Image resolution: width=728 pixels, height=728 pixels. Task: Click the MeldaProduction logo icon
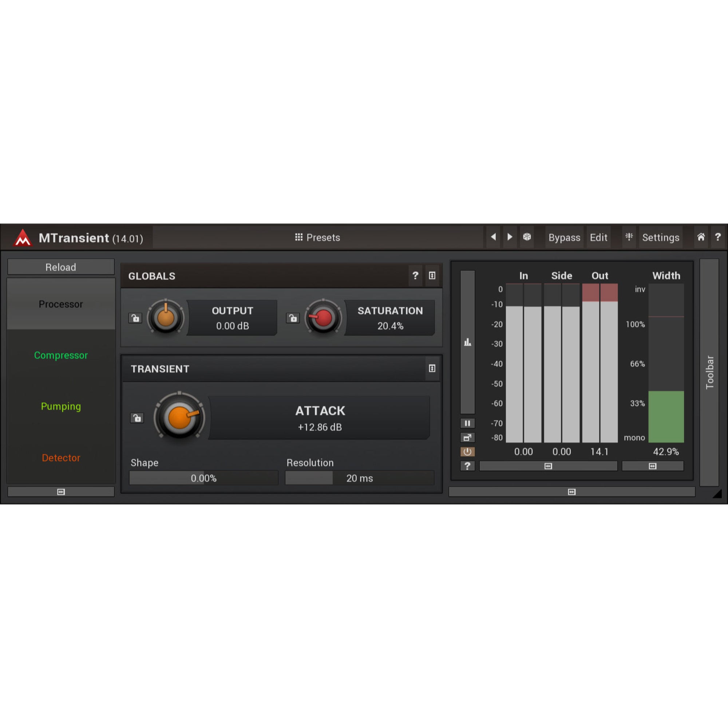(23, 238)
